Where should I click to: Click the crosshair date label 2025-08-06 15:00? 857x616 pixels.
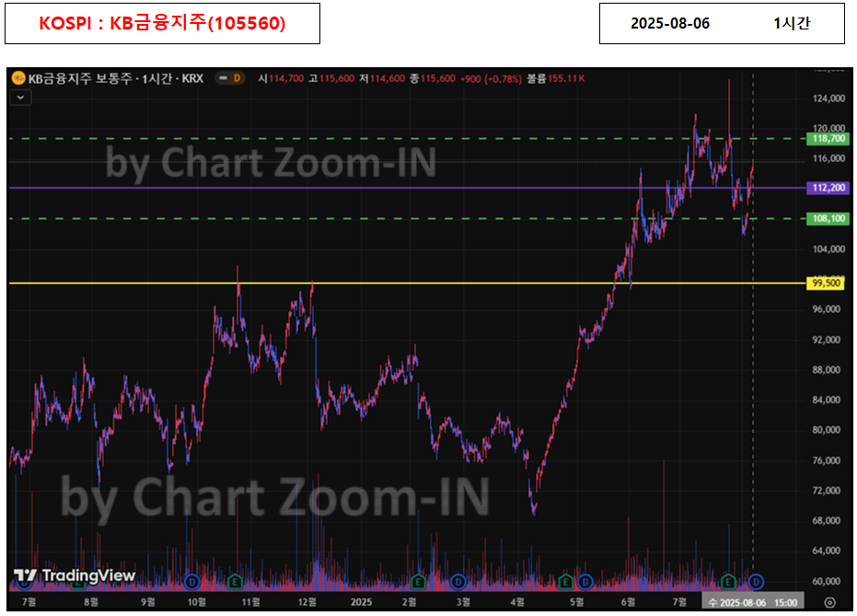[753, 602]
